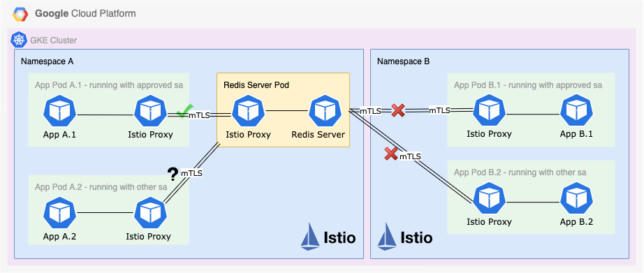This screenshot has height=273, width=644.
Task: Click the Istio sail logo in Namespace A
Action: 311,236
